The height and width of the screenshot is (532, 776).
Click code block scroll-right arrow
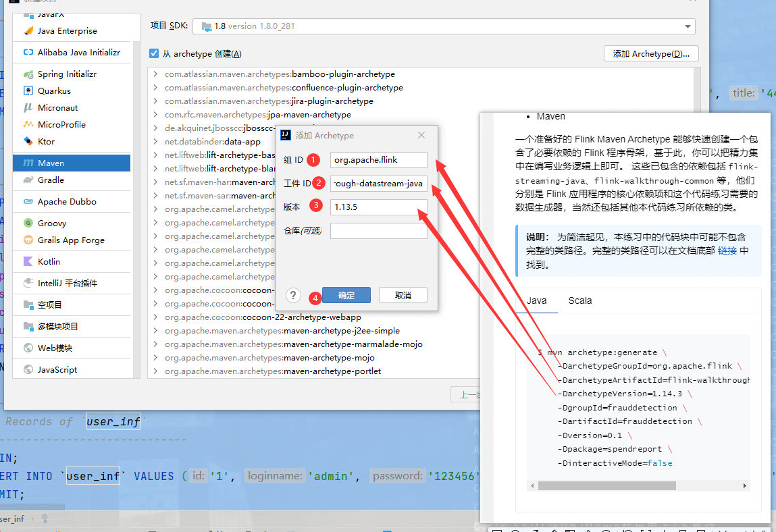744,486
